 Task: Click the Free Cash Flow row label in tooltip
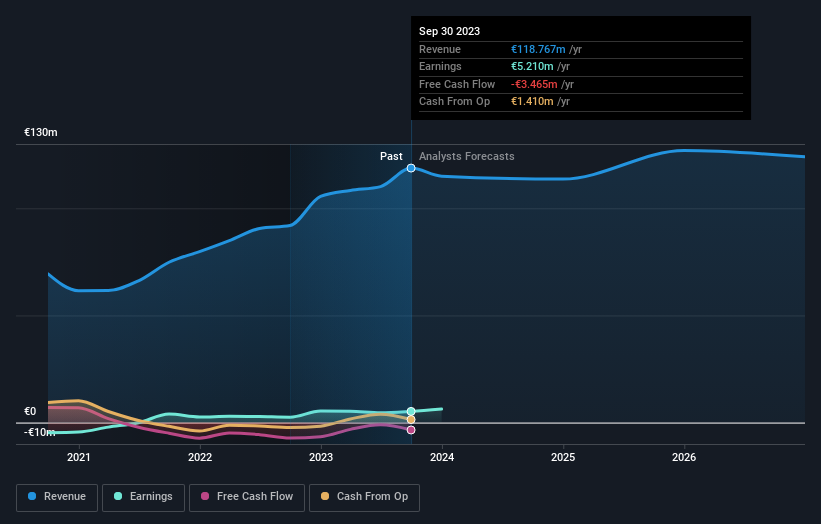click(457, 84)
